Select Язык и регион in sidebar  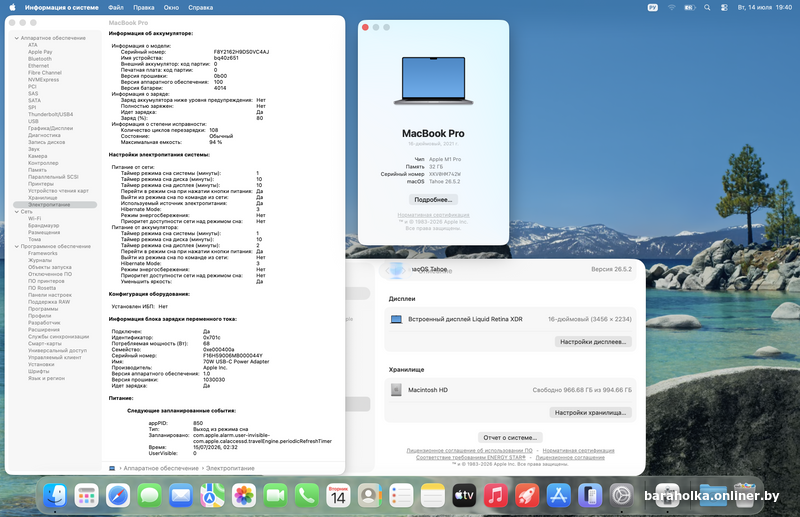(x=46, y=378)
